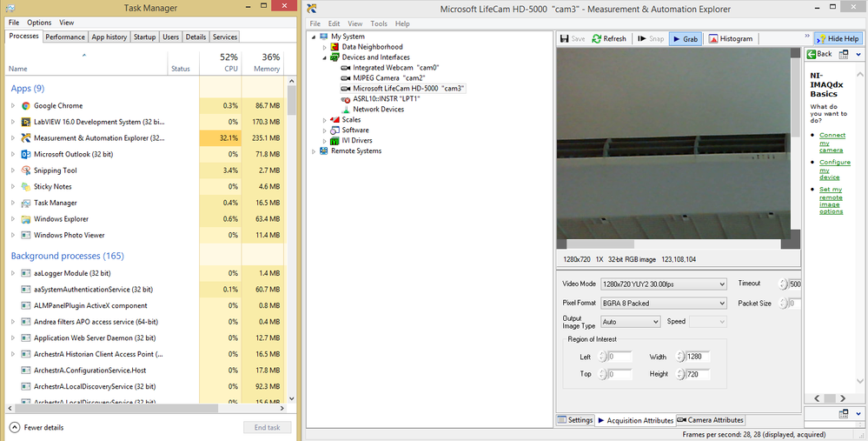
Task: Expand the Software node
Action: [x=325, y=130]
